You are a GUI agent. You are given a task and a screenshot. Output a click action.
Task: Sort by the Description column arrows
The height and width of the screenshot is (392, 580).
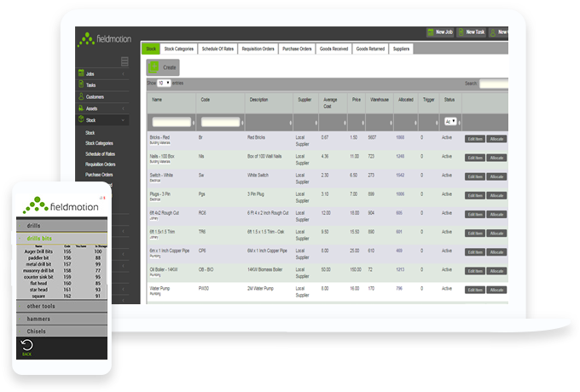(290, 123)
